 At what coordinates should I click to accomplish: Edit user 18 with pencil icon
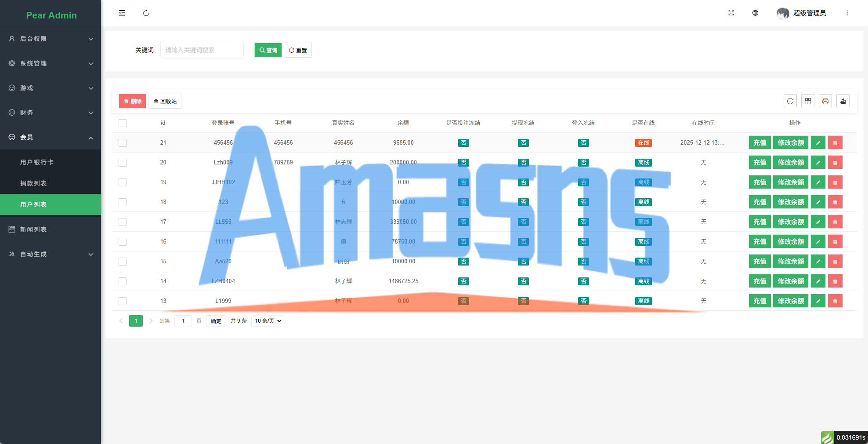click(x=818, y=202)
